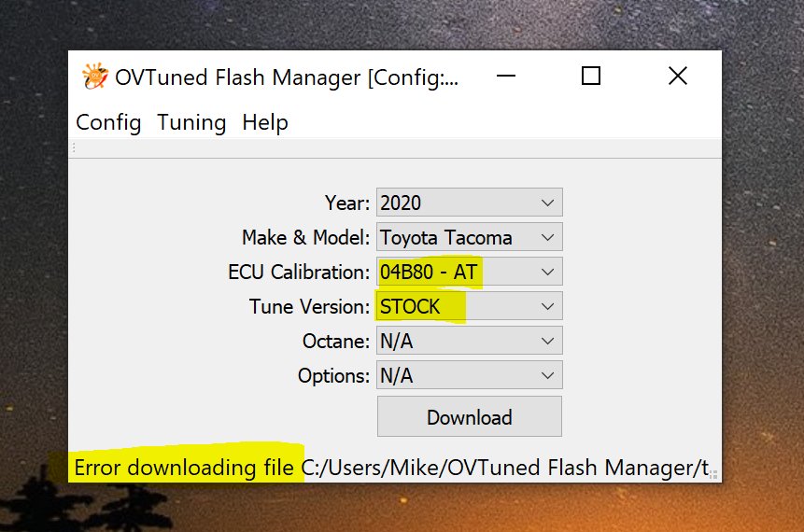804x532 pixels.
Task: Open the Tune Version dropdown showing STOCK
Action: click(469, 306)
